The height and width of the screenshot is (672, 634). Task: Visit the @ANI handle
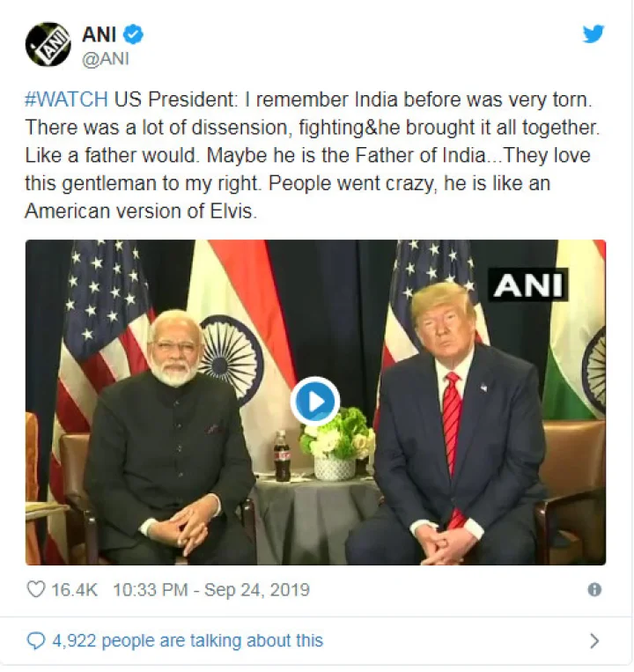coord(106,58)
